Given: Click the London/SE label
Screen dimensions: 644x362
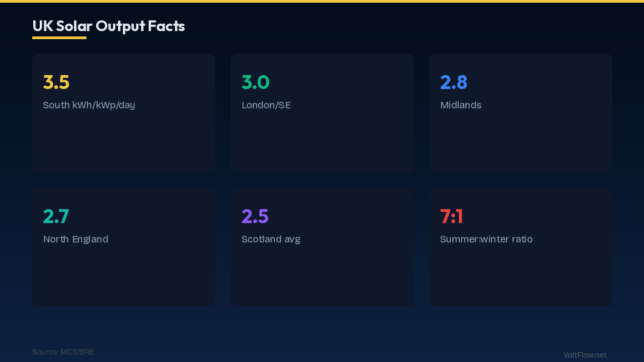Looking at the screenshot, I should [x=266, y=105].
